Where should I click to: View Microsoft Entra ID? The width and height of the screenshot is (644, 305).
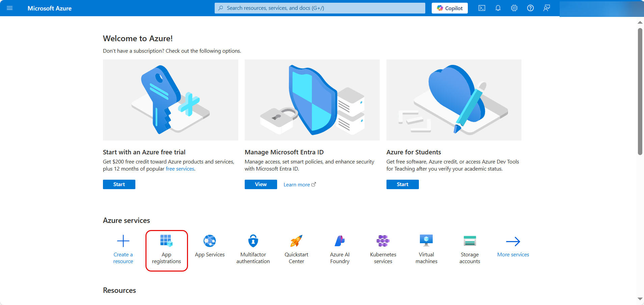click(261, 184)
